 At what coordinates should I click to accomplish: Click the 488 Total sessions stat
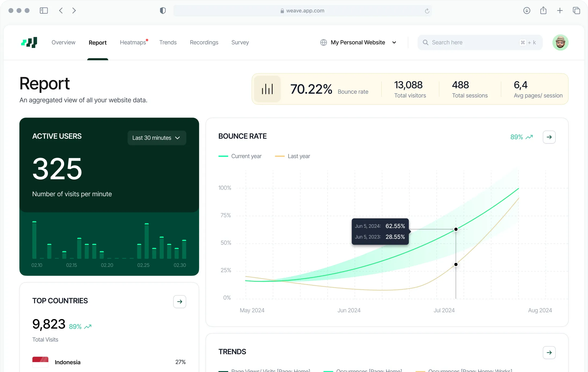pyautogui.click(x=470, y=89)
